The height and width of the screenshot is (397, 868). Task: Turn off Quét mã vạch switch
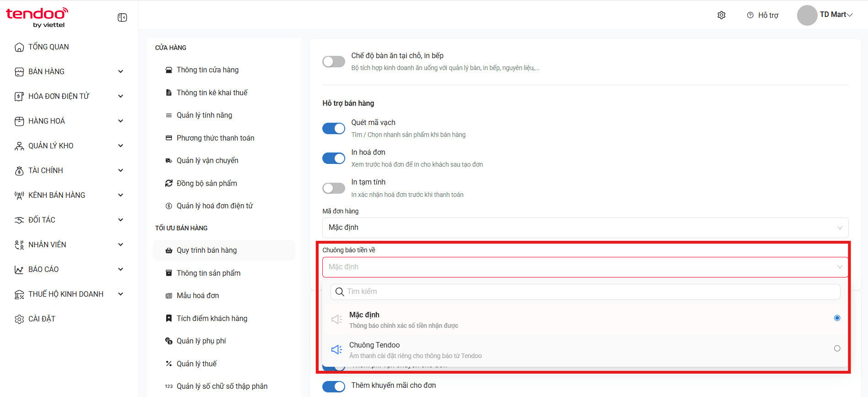point(334,128)
